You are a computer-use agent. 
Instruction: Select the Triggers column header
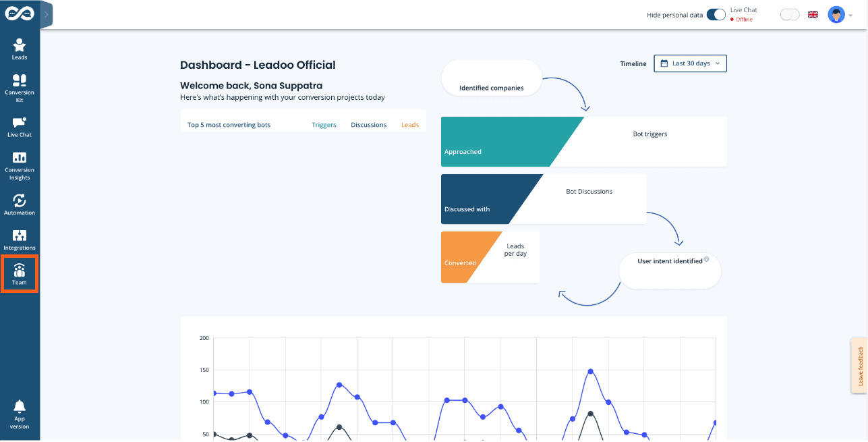click(x=324, y=125)
